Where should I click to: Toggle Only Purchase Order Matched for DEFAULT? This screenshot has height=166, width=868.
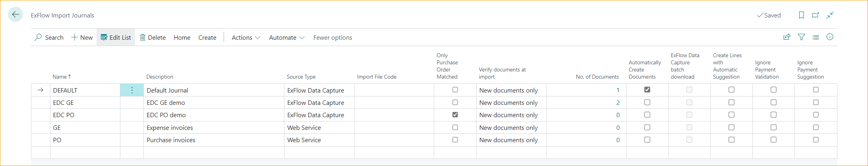[455, 90]
